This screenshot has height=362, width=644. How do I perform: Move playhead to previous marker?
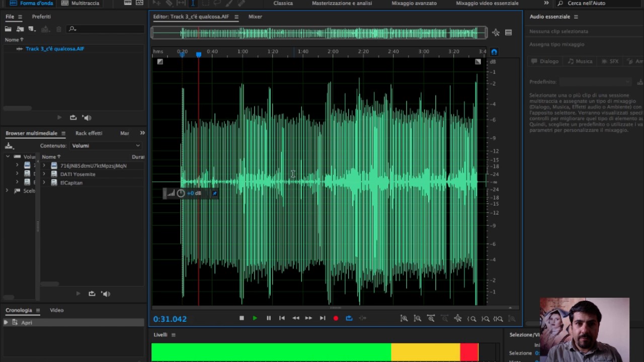[x=282, y=318]
